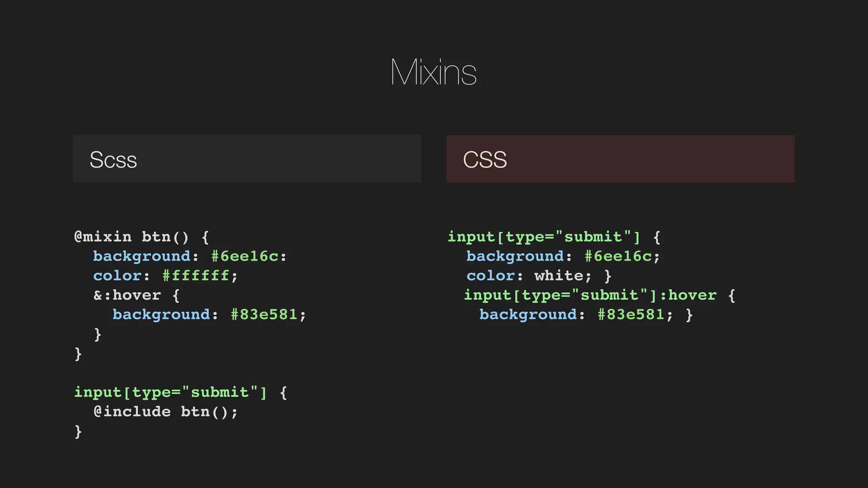
Task: Click the '@mixin btn() {' line
Action: (142, 237)
